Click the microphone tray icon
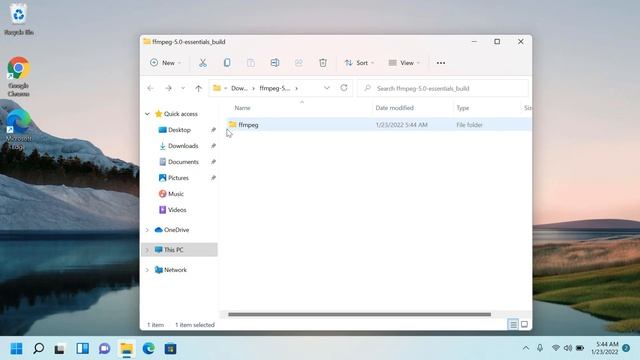Image resolution: width=640 pixels, height=360 pixels. click(540, 348)
